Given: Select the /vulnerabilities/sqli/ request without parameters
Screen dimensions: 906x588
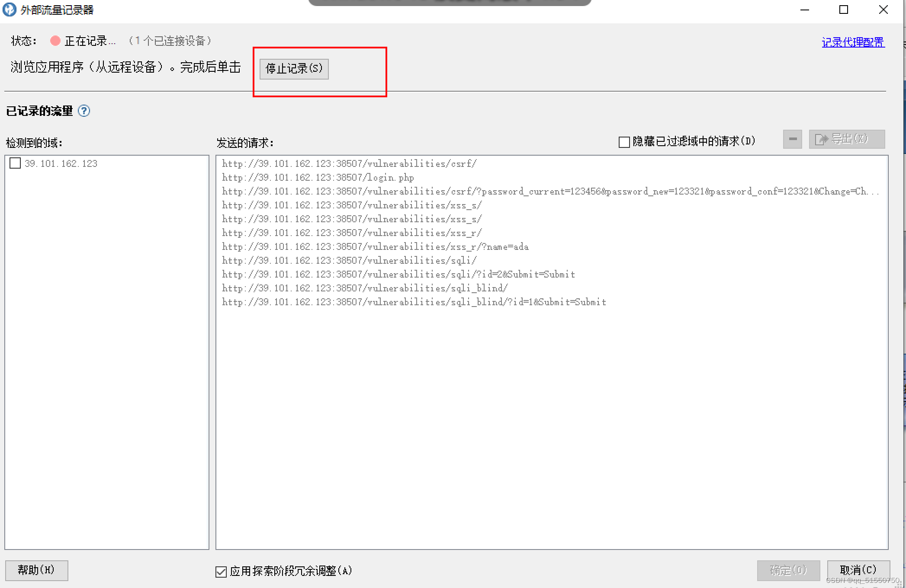Looking at the screenshot, I should click(x=349, y=261).
